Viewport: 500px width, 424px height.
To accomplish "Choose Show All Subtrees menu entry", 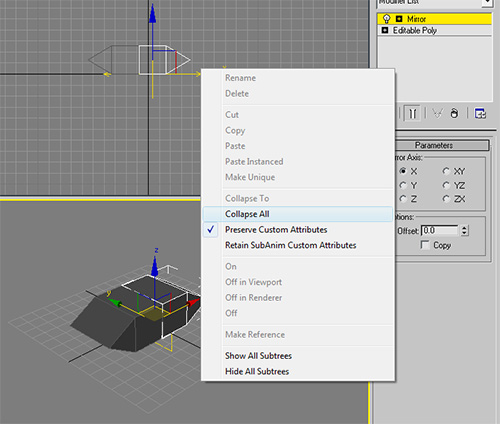I will (298, 356).
